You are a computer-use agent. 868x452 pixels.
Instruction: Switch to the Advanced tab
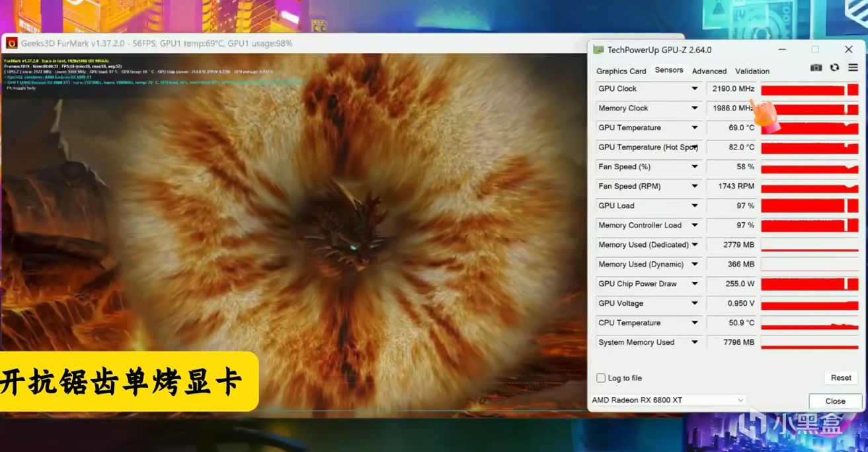pyautogui.click(x=709, y=71)
